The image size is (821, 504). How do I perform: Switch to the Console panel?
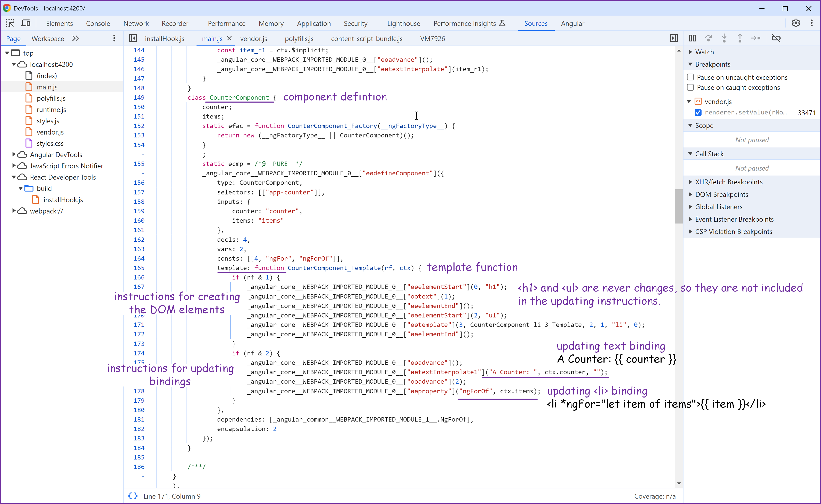(x=98, y=23)
